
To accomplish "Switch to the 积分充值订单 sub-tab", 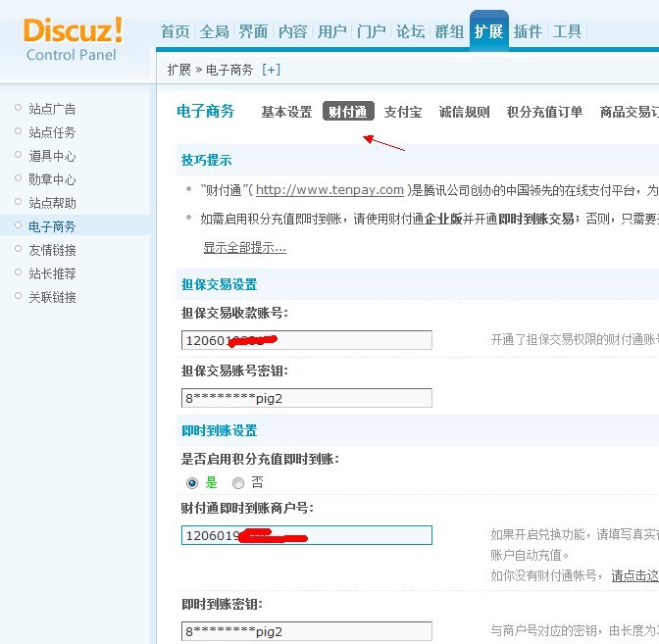I will click(x=544, y=112).
